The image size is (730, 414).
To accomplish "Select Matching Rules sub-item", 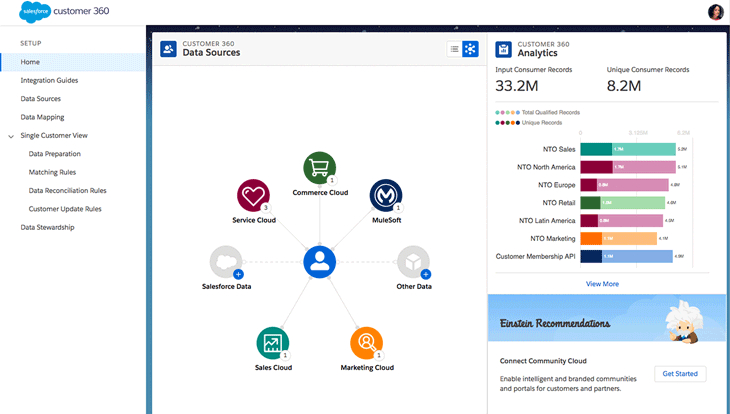I will (52, 172).
